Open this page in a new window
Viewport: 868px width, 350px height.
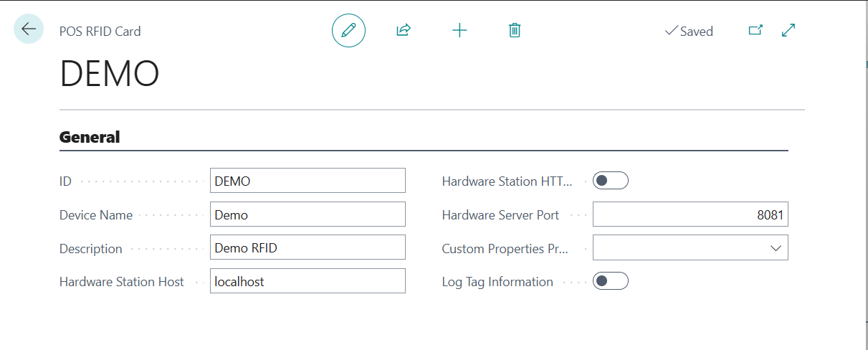click(x=755, y=30)
